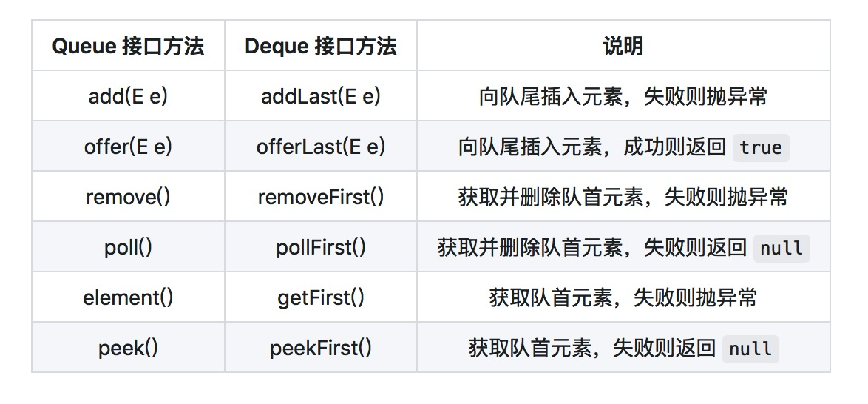868x404 pixels.
Task: Click the peekFirst() method cell
Action: (x=321, y=348)
